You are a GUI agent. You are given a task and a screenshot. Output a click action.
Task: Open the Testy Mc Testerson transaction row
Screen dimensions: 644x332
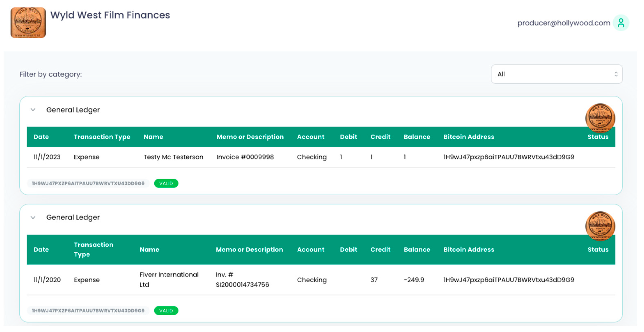click(x=173, y=157)
